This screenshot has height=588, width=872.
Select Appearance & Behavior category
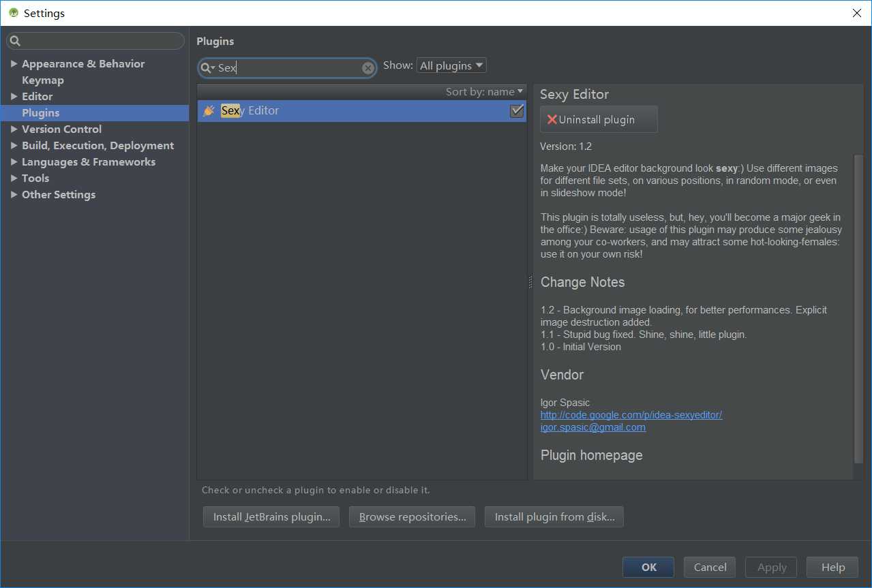click(x=83, y=63)
